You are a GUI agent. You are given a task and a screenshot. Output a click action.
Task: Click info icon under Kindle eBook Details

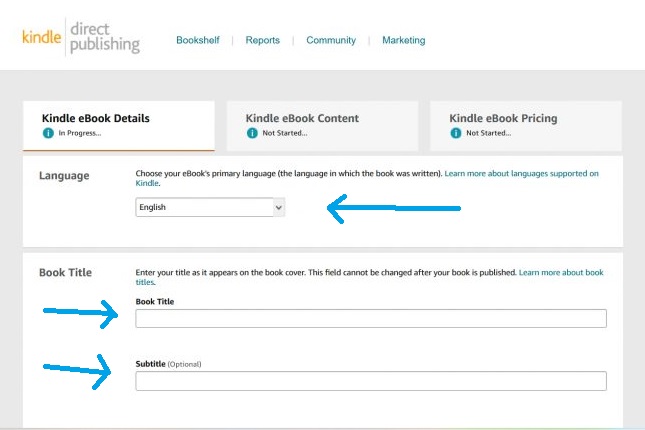(48, 133)
